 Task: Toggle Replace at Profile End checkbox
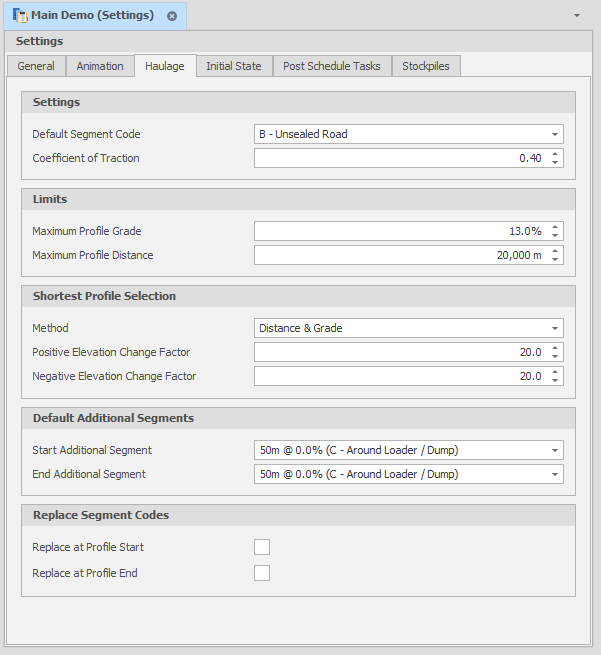(262, 573)
